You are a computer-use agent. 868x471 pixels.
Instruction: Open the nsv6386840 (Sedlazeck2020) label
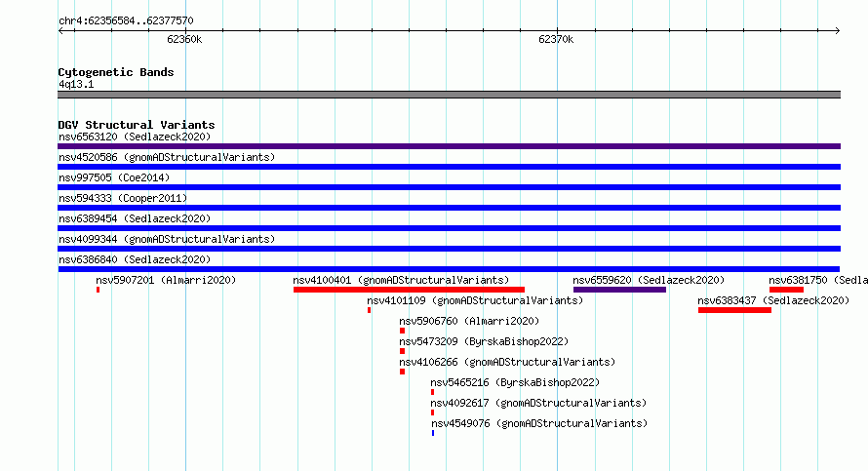(x=135, y=259)
